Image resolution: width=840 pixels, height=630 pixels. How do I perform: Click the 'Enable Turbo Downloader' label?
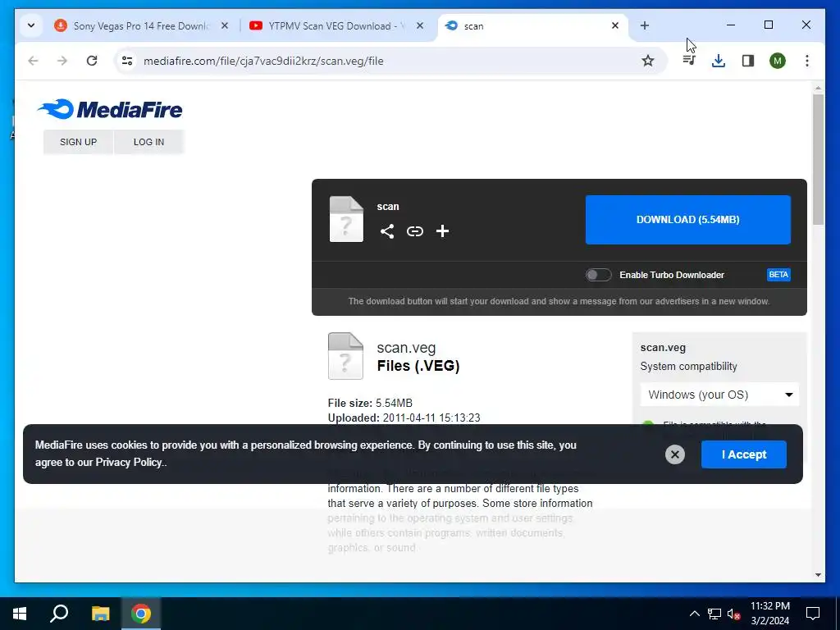click(x=672, y=275)
